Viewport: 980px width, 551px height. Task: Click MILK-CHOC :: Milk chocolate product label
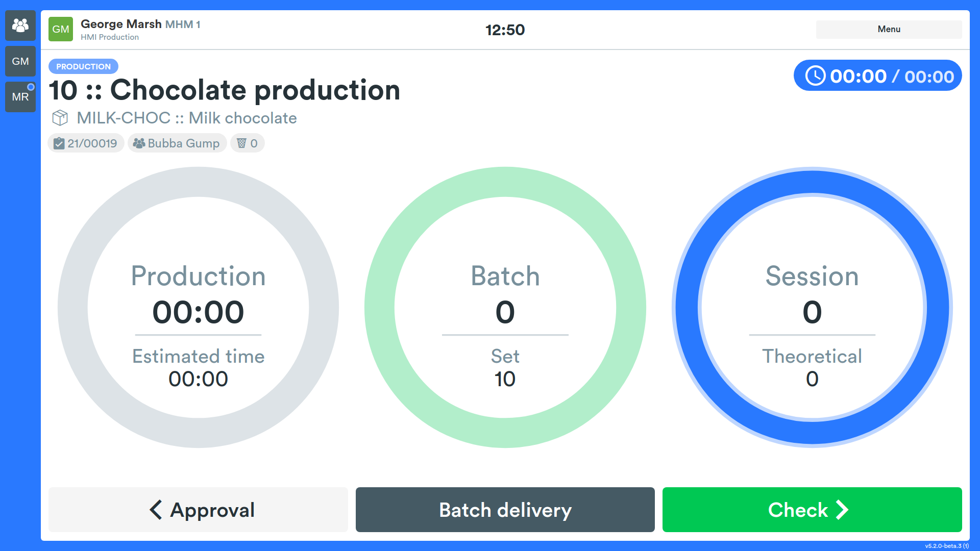pyautogui.click(x=187, y=118)
